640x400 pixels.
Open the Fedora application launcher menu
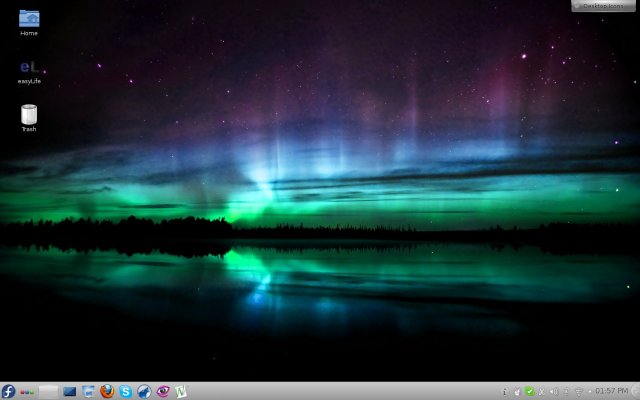(x=8, y=391)
